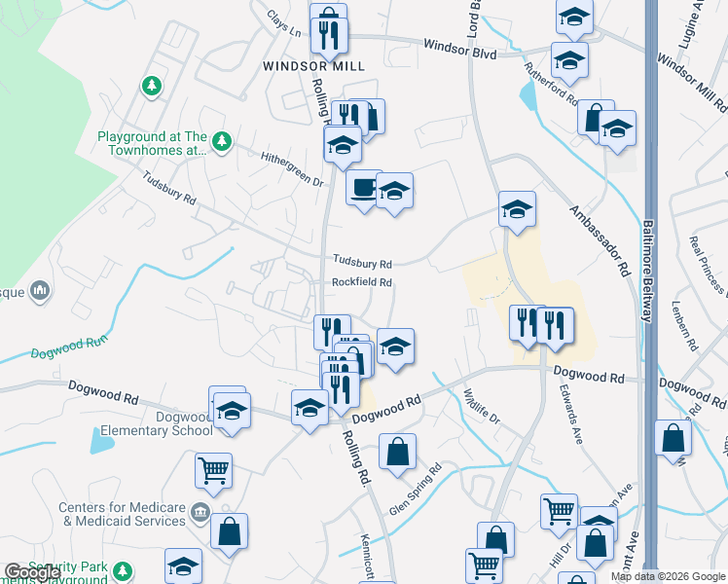The width and height of the screenshot is (728, 584).
Task: Click the Google logo
Action: point(32,572)
